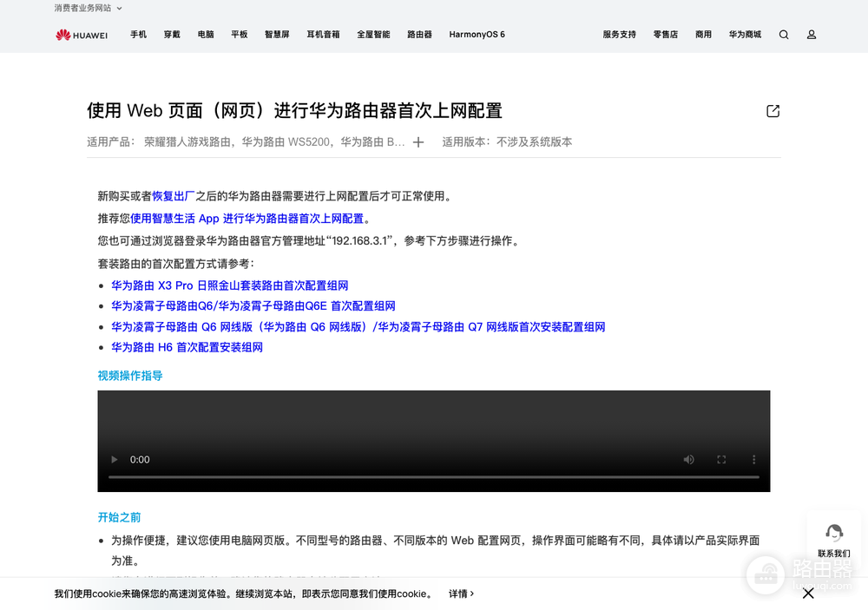Open the user account icon

tap(812, 35)
